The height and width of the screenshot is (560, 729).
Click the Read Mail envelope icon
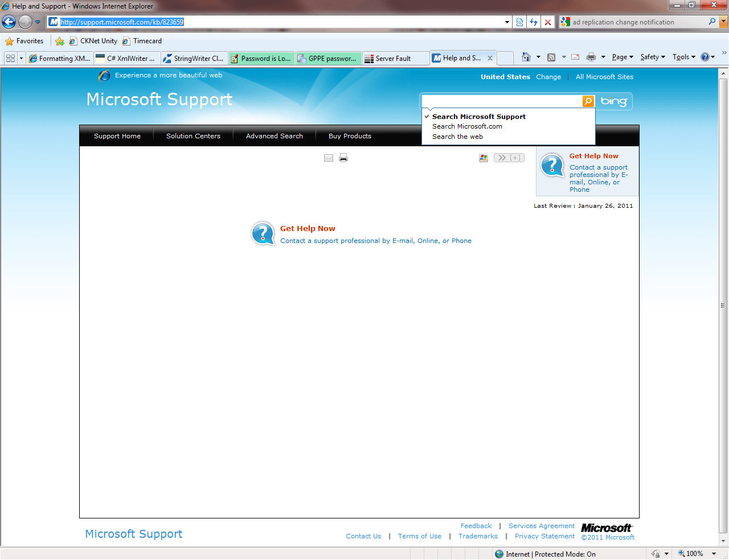coord(575,57)
